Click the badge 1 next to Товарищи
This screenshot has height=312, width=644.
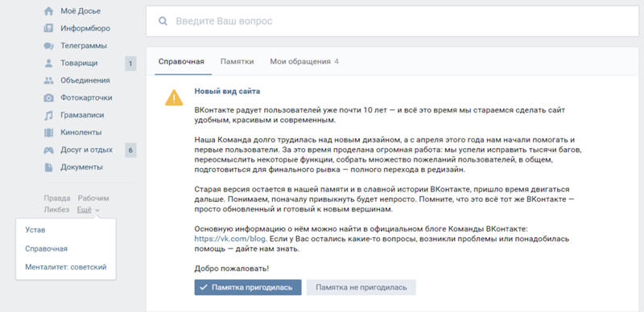point(130,64)
